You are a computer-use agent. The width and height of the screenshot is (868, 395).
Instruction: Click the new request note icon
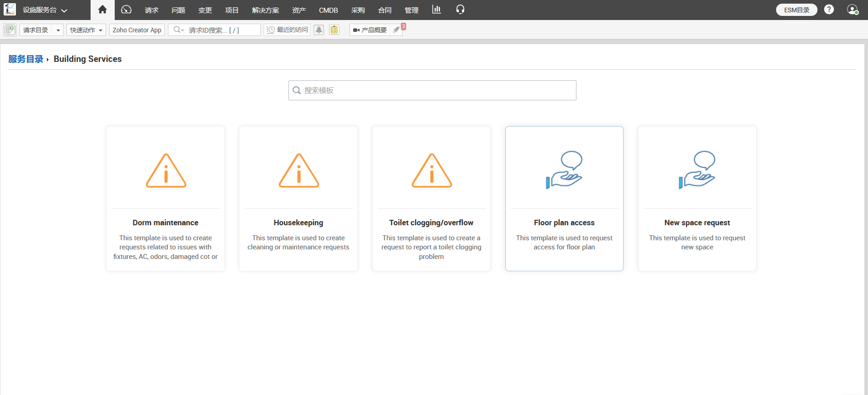10,30
